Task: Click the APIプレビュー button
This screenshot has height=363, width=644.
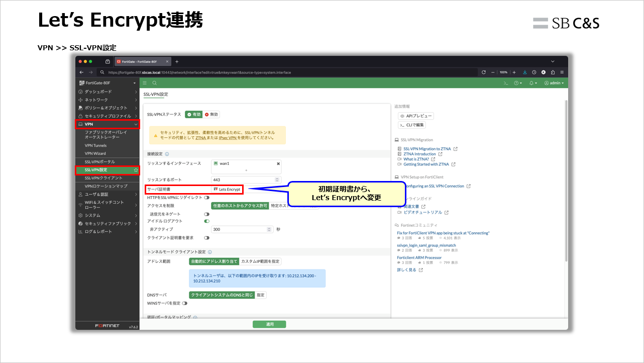Action: point(415,116)
